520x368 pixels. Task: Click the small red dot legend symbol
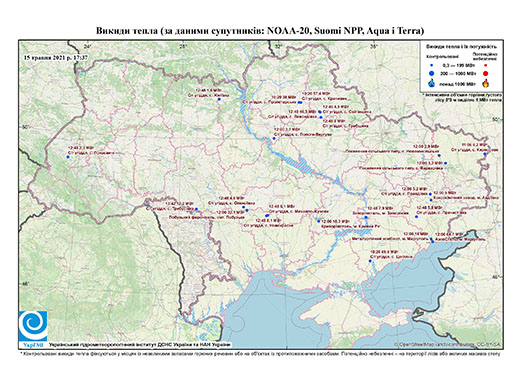(x=486, y=66)
